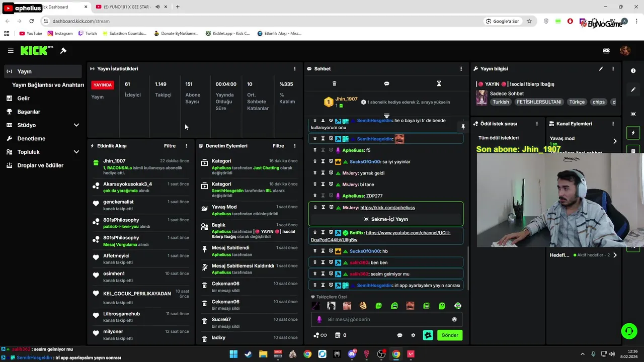The image size is (644, 362).
Task: Click the chat bubble icon under Sohbet
Action: point(386,83)
